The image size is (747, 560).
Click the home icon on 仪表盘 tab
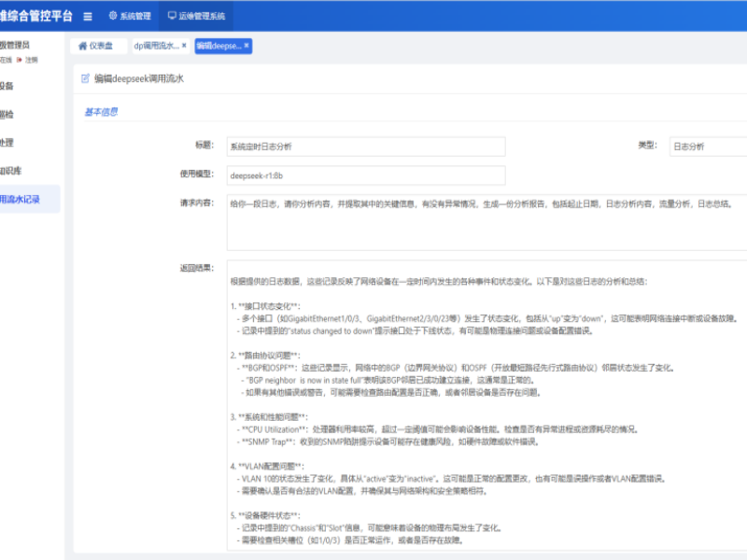(82, 45)
